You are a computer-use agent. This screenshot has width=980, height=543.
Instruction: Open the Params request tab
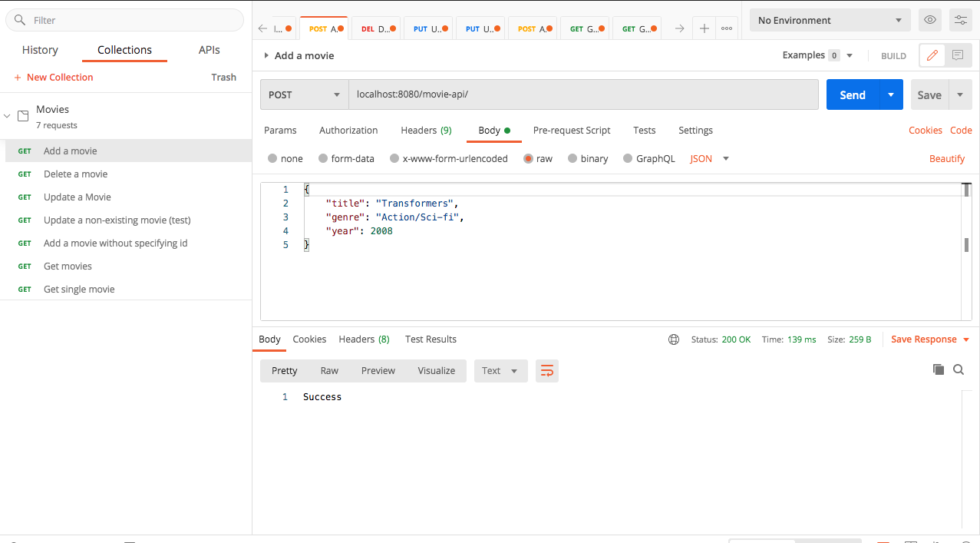[x=280, y=131]
